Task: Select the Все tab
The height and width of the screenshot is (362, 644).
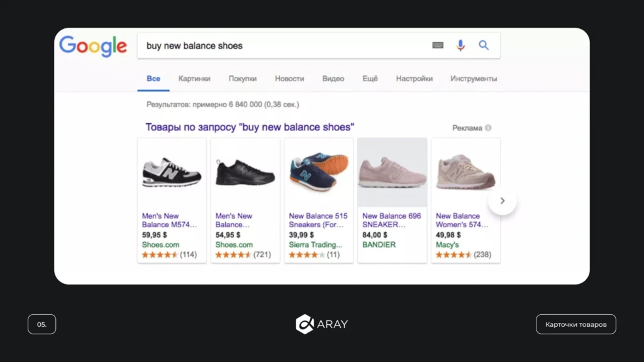Action: click(x=153, y=79)
